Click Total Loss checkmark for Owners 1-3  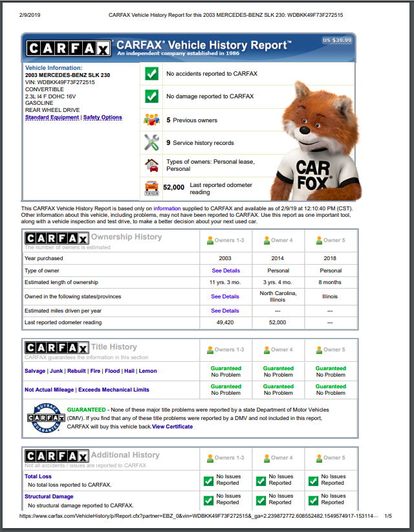208,481
